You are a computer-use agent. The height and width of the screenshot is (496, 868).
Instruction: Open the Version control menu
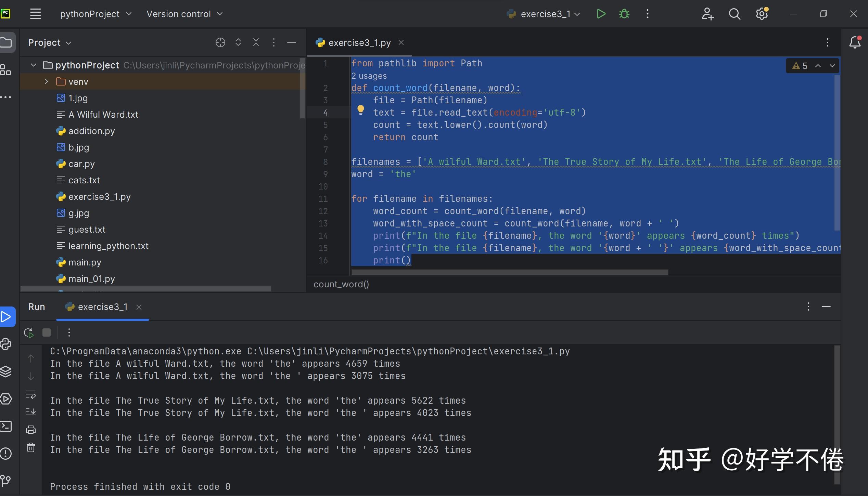tap(184, 14)
